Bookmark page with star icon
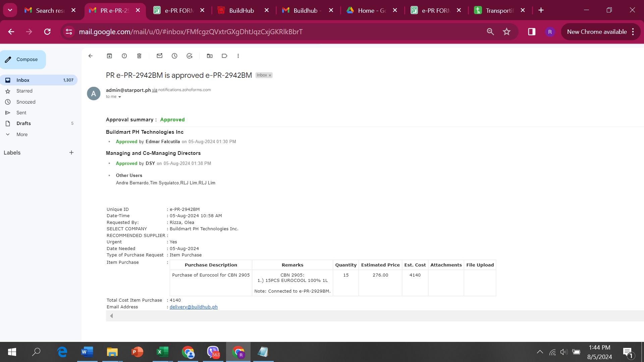The image size is (644, 362). click(x=506, y=32)
